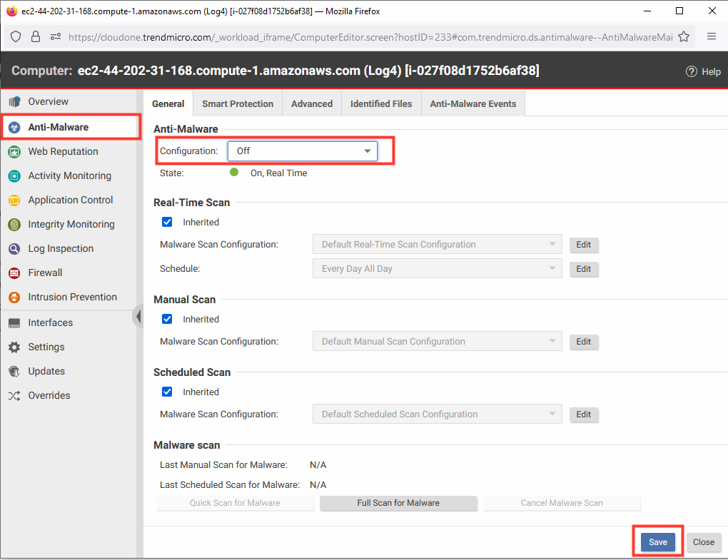The width and height of the screenshot is (728, 560).
Task: Click the Intrusion Prevention icon
Action: 14,297
